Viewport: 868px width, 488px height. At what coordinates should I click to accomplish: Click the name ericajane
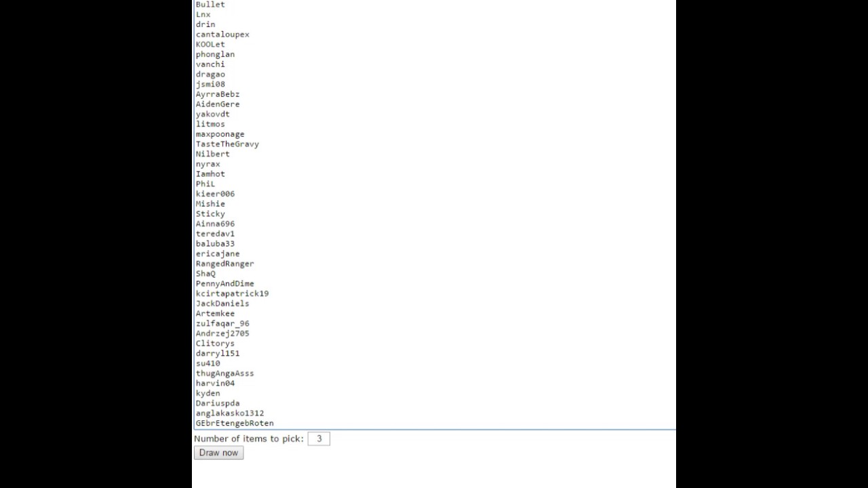click(x=218, y=253)
